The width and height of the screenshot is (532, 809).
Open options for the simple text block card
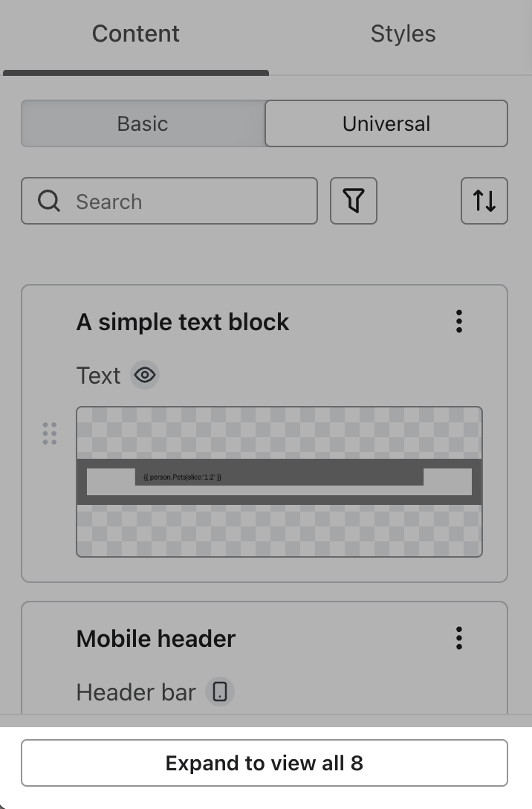pos(459,321)
